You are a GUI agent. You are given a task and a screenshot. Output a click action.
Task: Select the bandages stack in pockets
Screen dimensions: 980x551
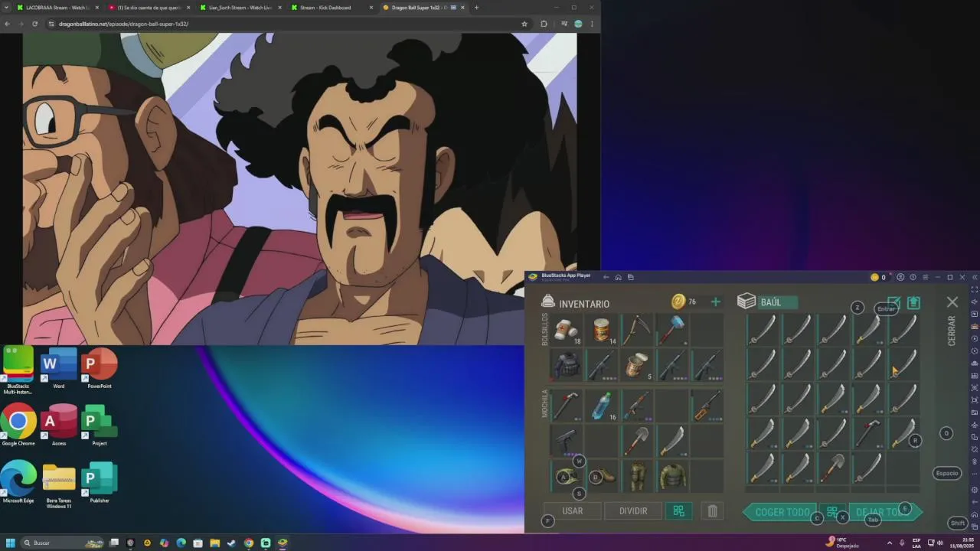click(567, 330)
